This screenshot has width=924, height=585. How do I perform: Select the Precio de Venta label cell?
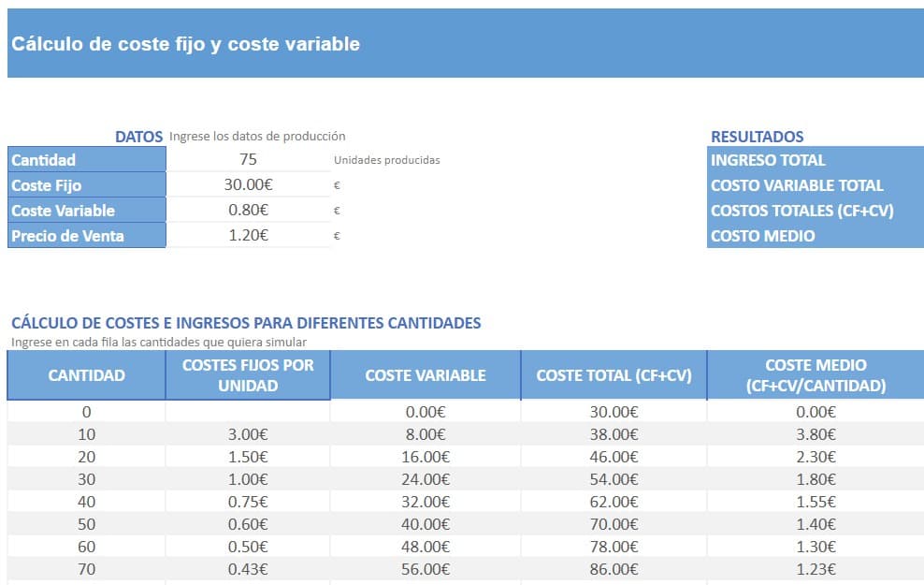87,235
